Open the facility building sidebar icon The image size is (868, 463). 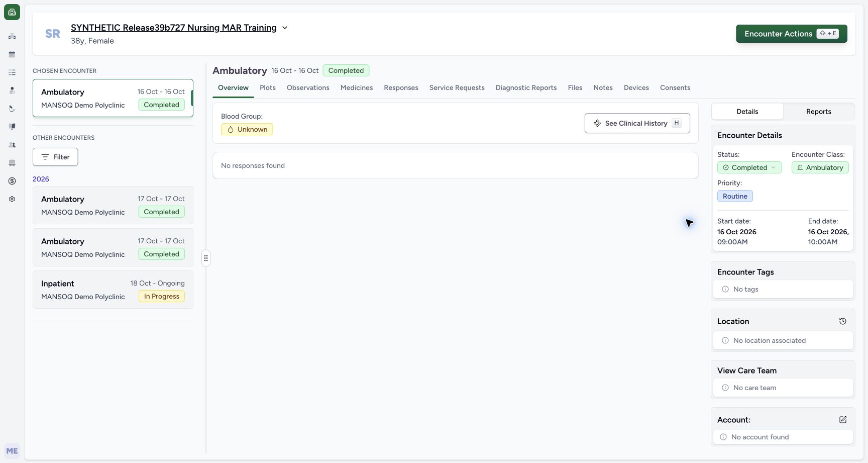click(12, 36)
